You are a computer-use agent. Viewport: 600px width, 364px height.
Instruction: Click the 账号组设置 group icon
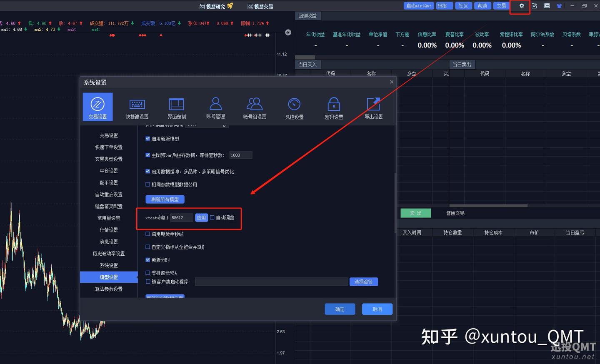click(255, 107)
